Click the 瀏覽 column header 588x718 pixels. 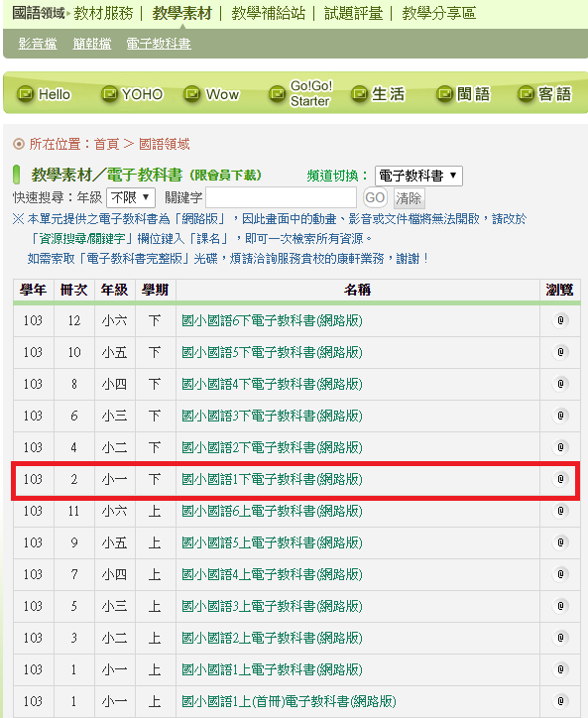[559, 290]
